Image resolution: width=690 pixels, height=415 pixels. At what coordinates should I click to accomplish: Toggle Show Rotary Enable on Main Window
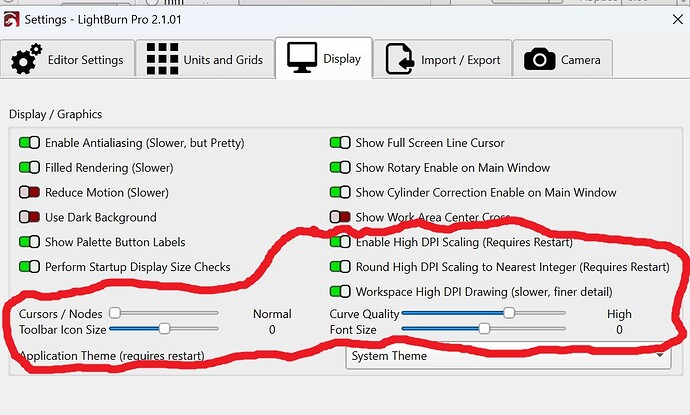click(340, 167)
